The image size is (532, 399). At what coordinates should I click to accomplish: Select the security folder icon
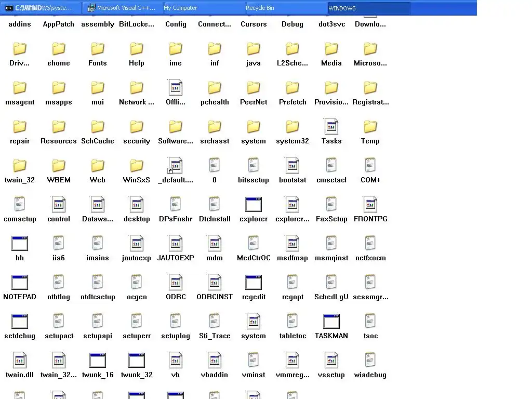(x=137, y=127)
